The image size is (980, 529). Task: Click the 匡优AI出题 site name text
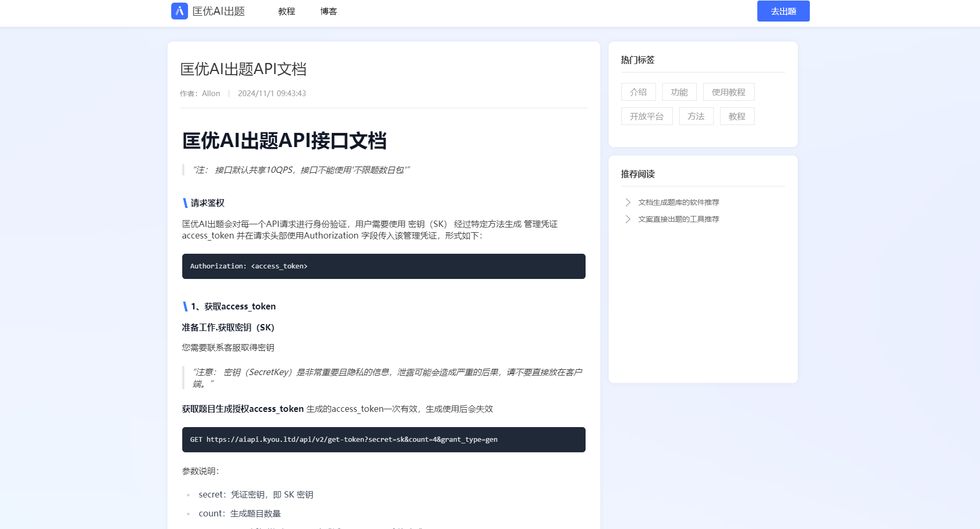pyautogui.click(x=218, y=12)
